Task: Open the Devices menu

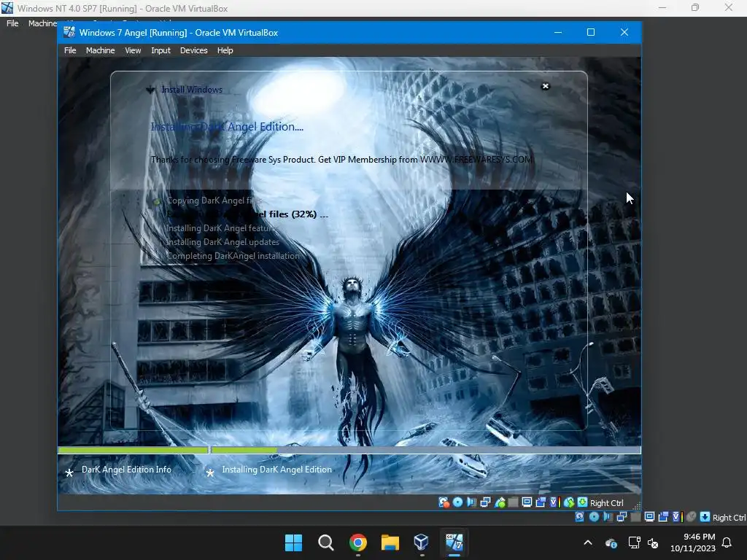Action: (193, 50)
